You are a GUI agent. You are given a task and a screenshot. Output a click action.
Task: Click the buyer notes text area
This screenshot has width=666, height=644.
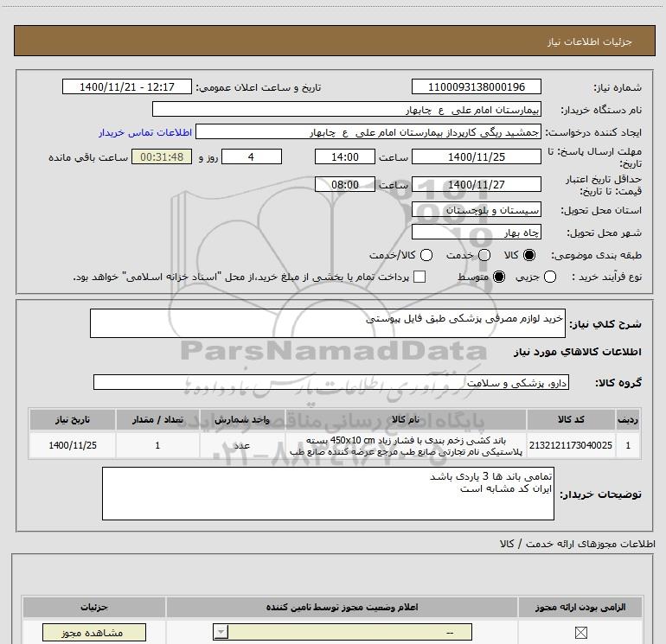pos(328,494)
